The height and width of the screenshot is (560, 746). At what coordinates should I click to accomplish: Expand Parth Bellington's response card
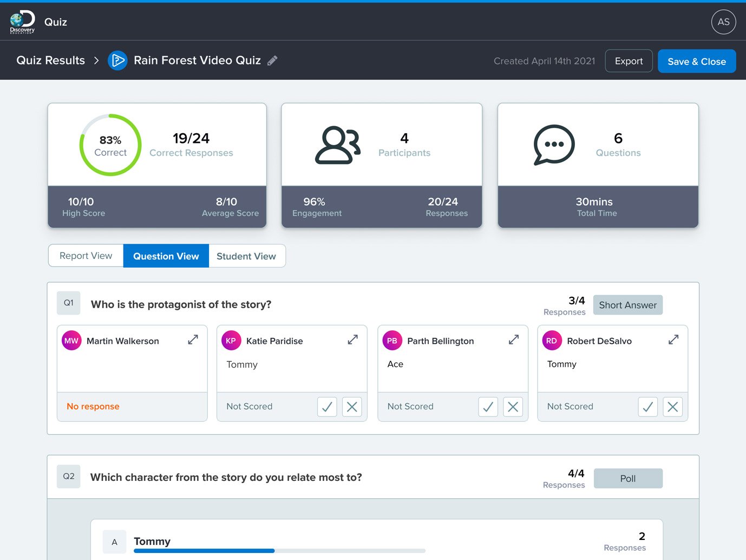tap(514, 340)
